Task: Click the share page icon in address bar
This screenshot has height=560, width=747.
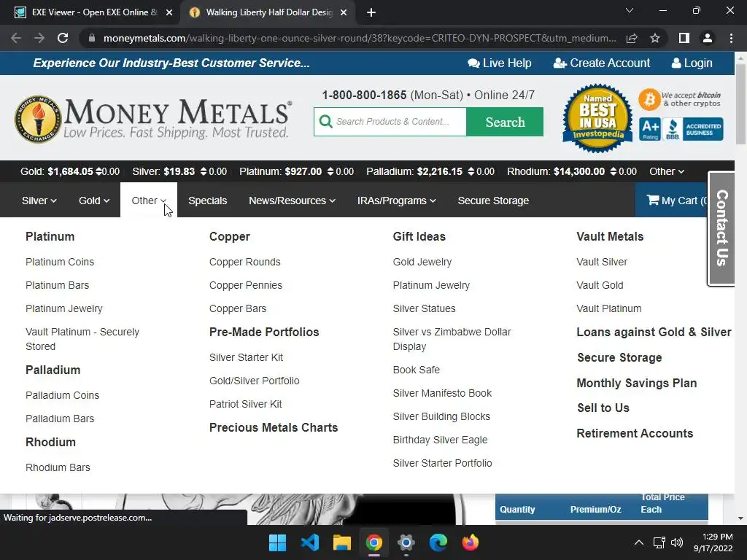Action: (632, 38)
